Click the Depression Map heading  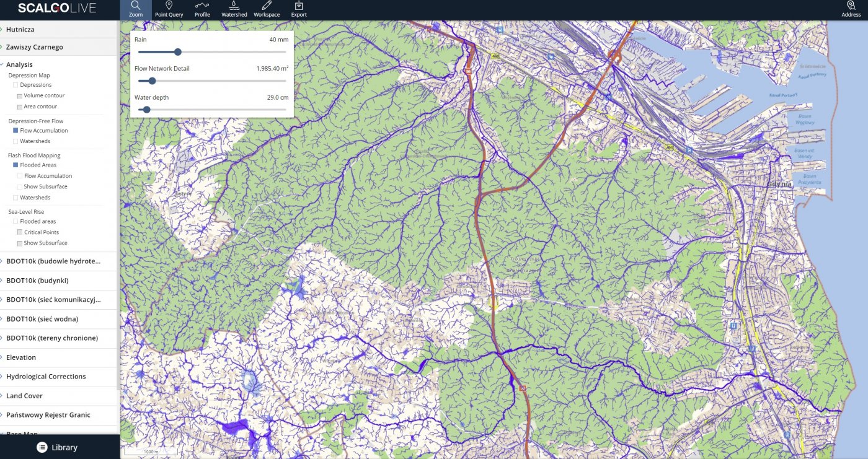(29, 76)
